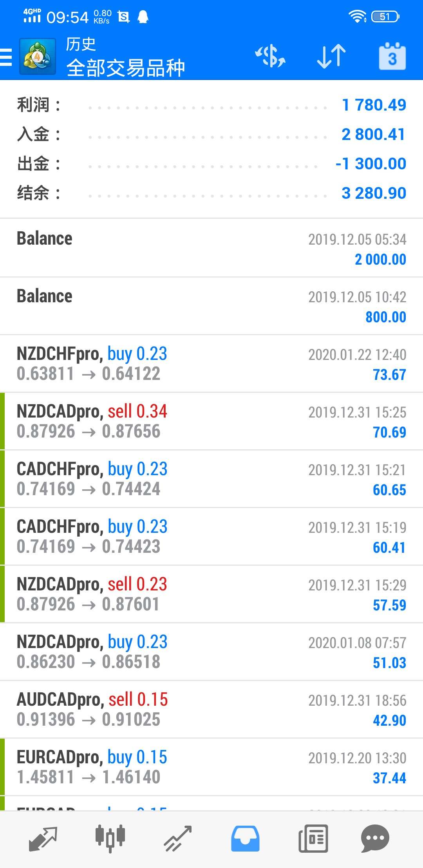Open the hamburger side menu
This screenshot has width=423, height=868.
(x=6, y=58)
